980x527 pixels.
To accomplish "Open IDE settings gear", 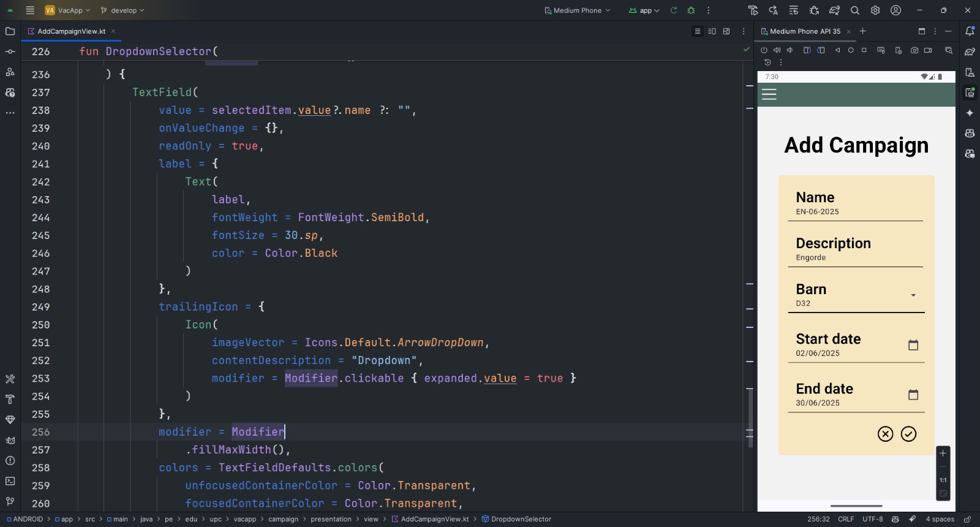I will tap(875, 10).
